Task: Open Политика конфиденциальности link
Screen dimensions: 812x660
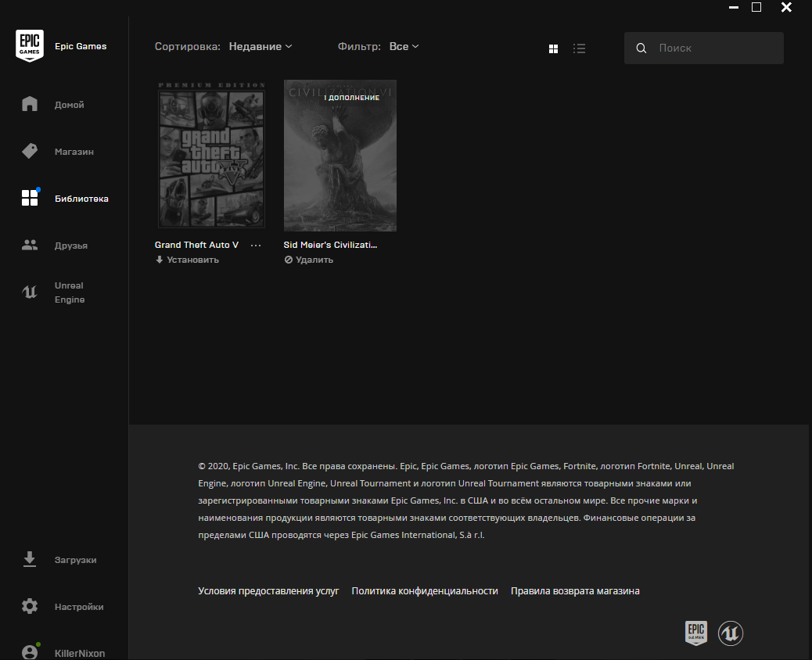Action: [425, 591]
